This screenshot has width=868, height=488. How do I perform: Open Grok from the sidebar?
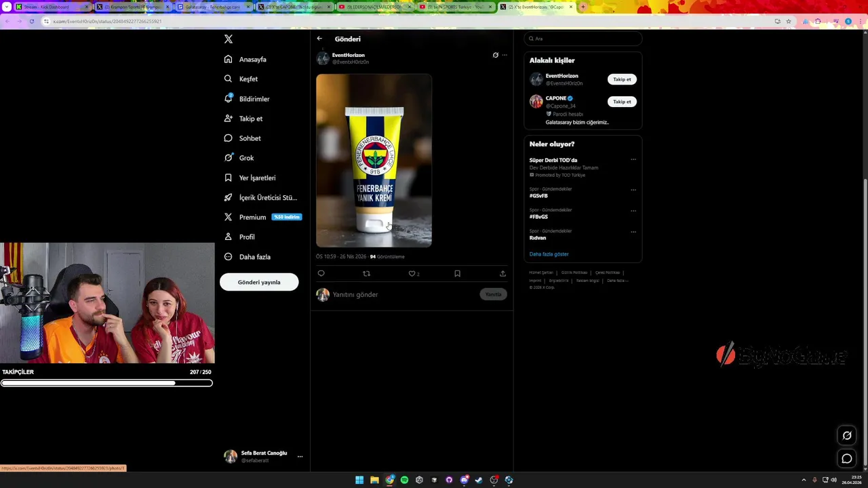coord(239,158)
